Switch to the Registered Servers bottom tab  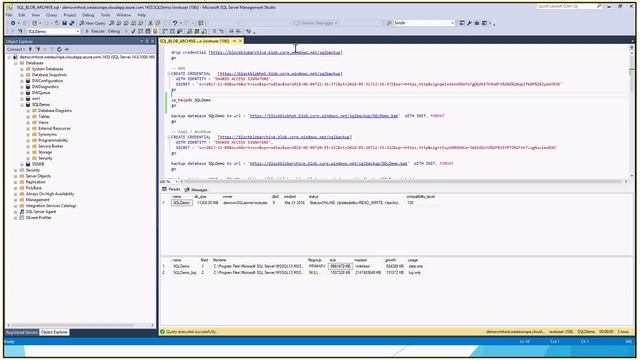coord(22,332)
